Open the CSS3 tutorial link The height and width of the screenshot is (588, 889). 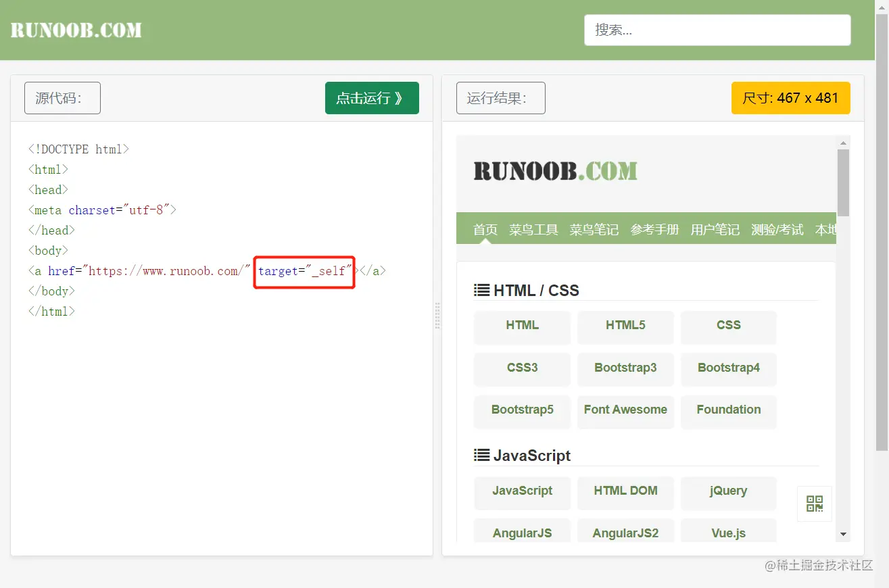point(523,368)
